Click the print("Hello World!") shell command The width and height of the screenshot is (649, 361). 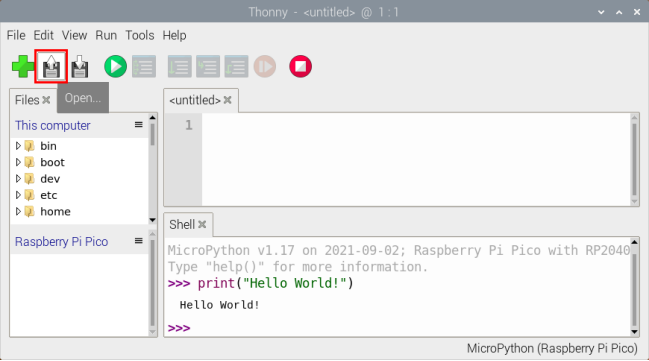click(275, 283)
